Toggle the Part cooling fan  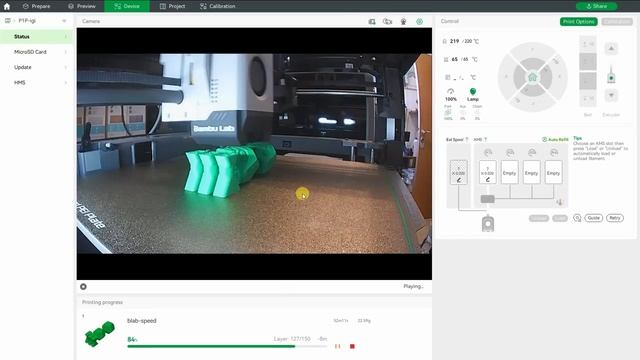click(x=448, y=113)
